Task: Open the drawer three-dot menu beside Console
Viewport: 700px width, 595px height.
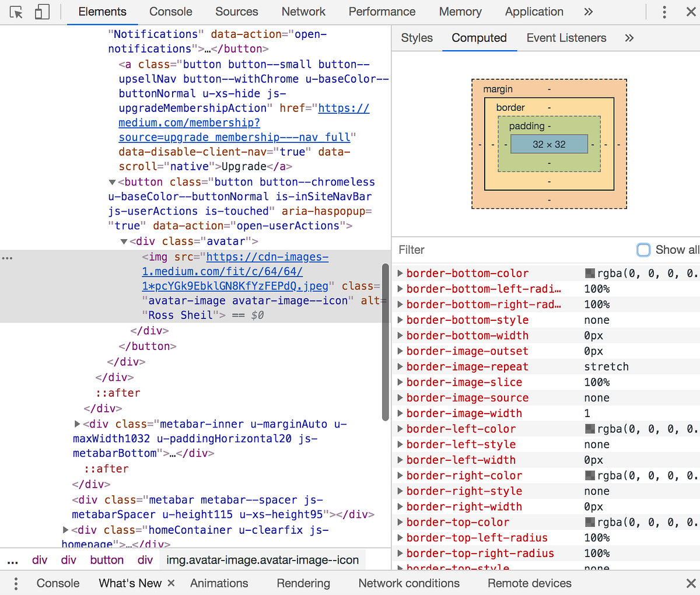Action: click(16, 583)
